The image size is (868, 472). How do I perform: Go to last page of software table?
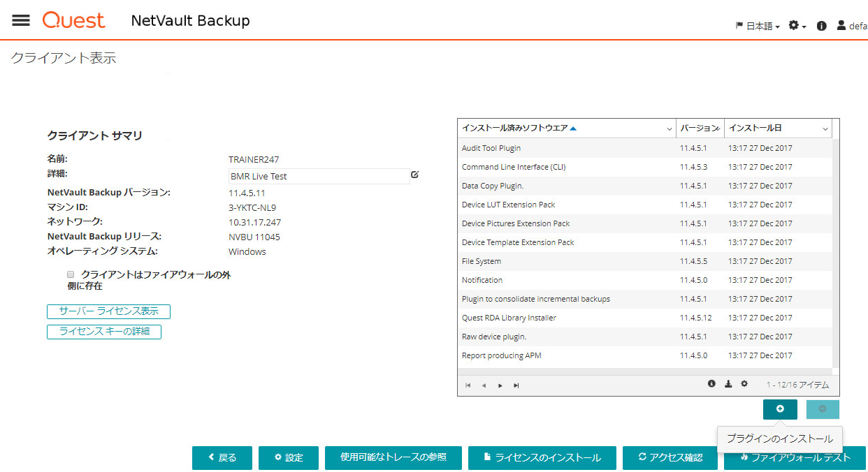click(x=516, y=385)
